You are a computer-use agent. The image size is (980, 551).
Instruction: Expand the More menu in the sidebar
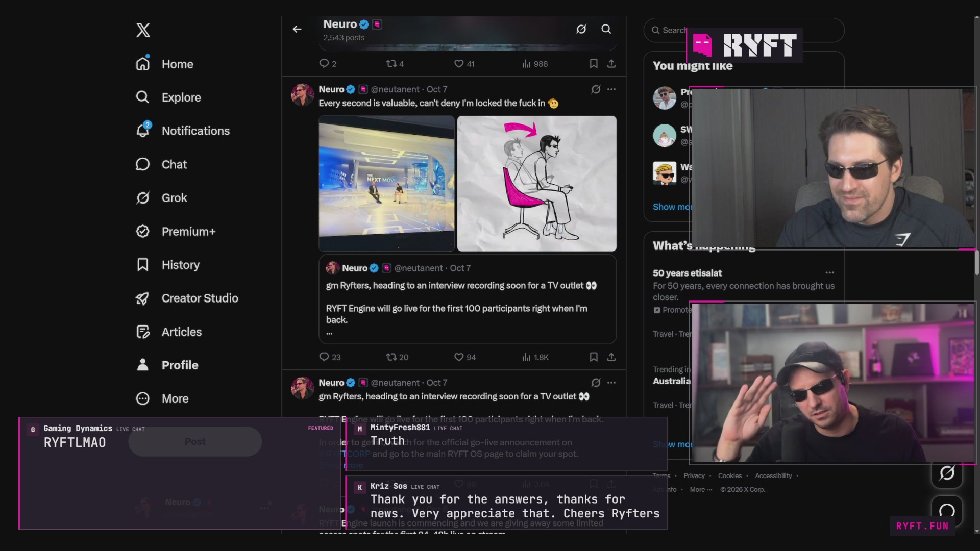pos(162,398)
